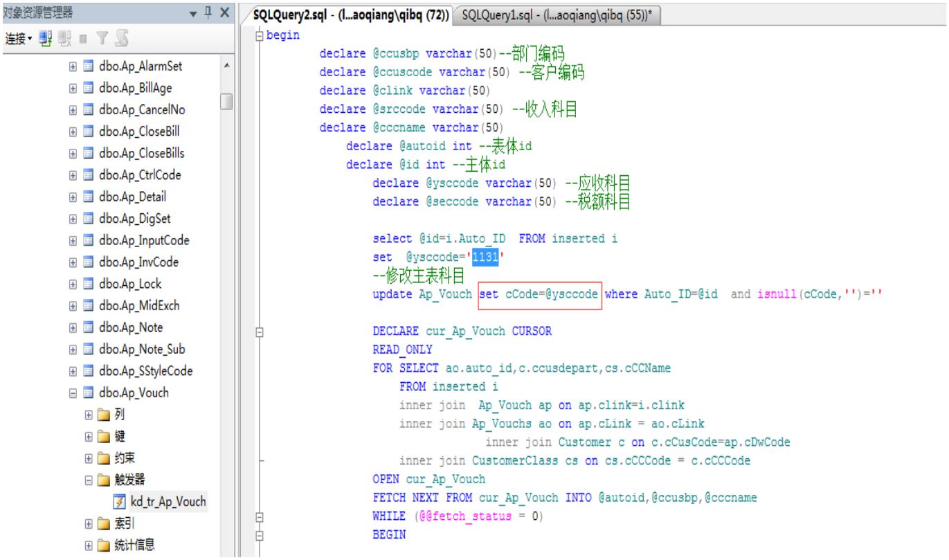949x560 pixels.
Task: Click the 触发器 folder icon
Action: [x=104, y=479]
